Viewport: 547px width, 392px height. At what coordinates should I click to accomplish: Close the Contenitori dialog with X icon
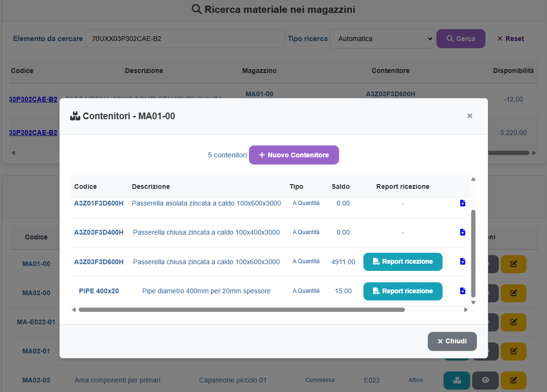470,116
